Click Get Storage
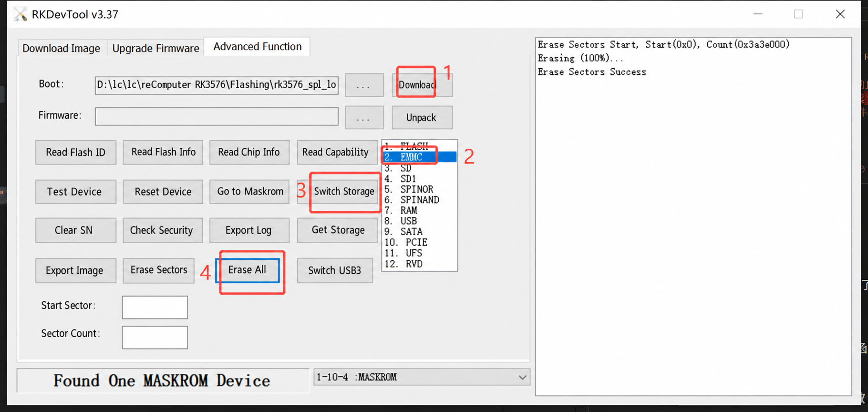The height and width of the screenshot is (412, 868). click(337, 230)
